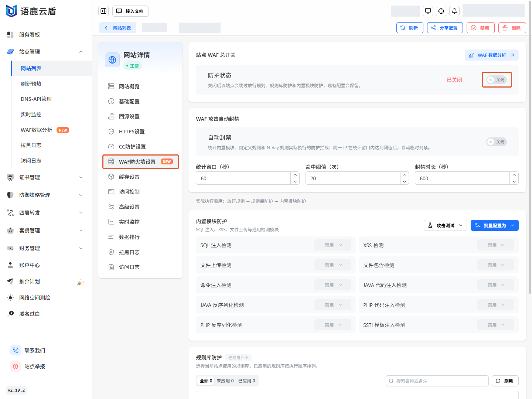Click the crosshair target icon in header
The image size is (532, 399).
click(x=441, y=11)
